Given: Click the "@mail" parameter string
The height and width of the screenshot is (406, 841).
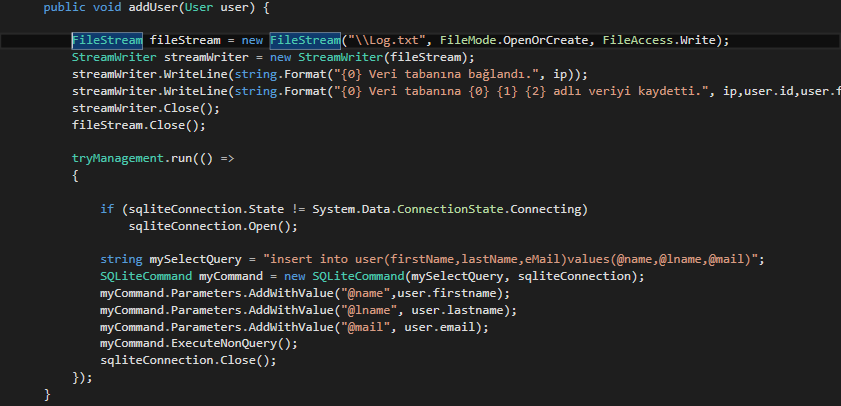Looking at the screenshot, I should tap(366, 327).
